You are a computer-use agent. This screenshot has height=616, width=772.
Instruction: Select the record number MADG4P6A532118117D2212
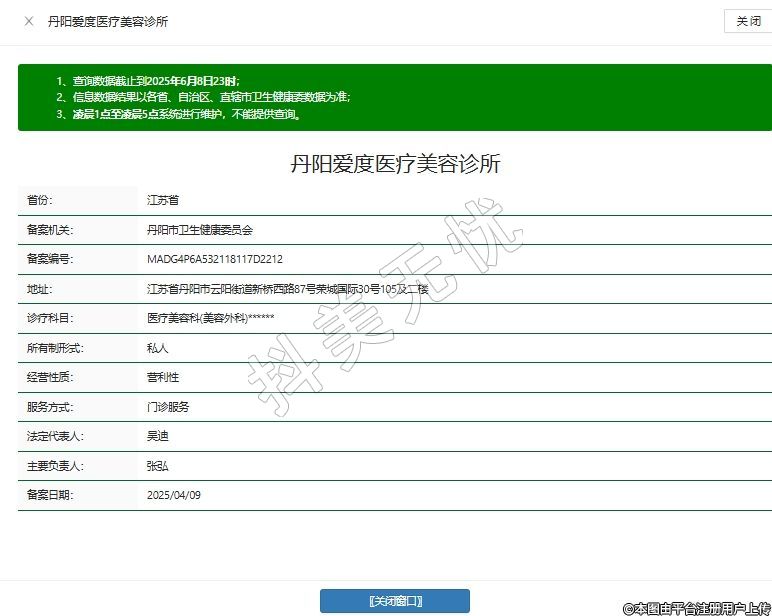pyautogui.click(x=215, y=259)
